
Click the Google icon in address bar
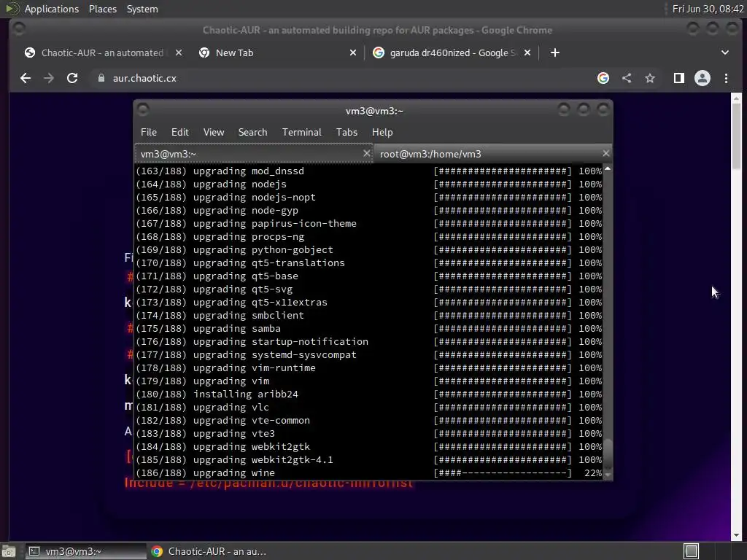tap(603, 78)
